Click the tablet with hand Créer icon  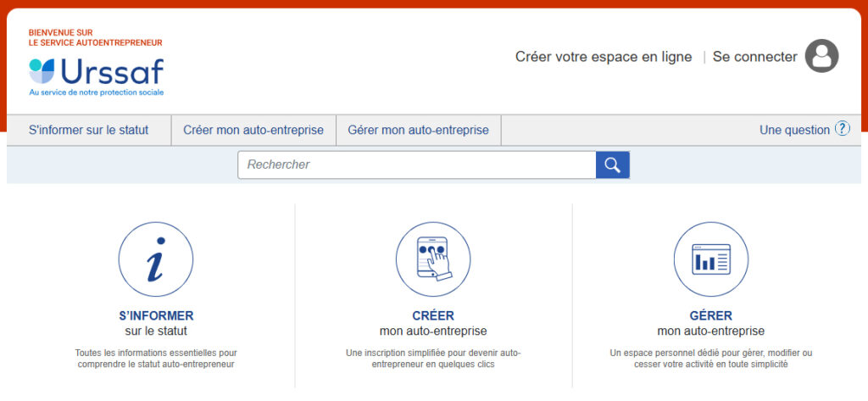[432, 259]
